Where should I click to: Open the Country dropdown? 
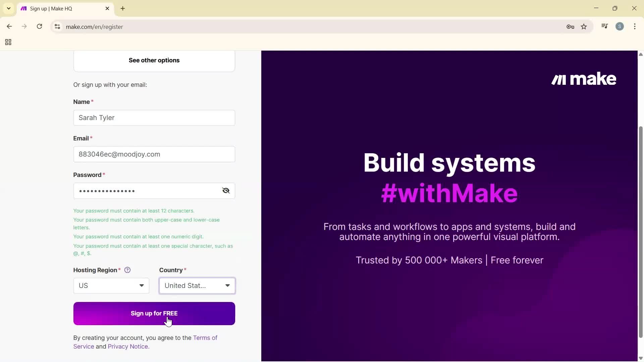click(197, 286)
